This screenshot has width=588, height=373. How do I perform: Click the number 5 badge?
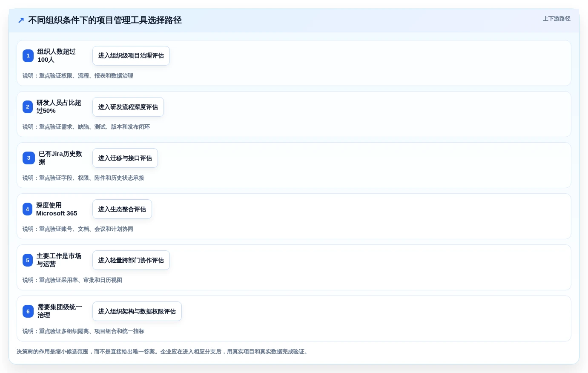(x=28, y=260)
